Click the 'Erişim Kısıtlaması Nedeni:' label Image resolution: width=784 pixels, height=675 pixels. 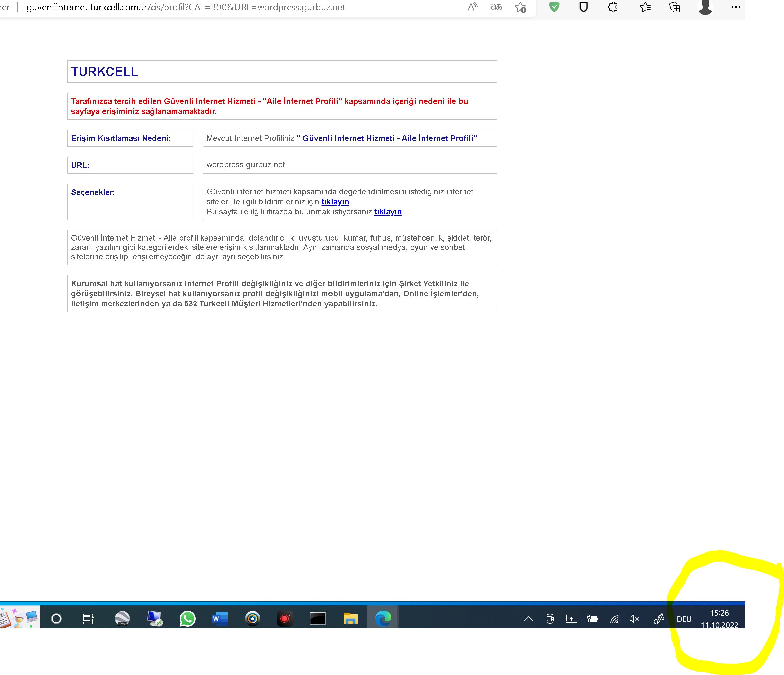(x=121, y=138)
